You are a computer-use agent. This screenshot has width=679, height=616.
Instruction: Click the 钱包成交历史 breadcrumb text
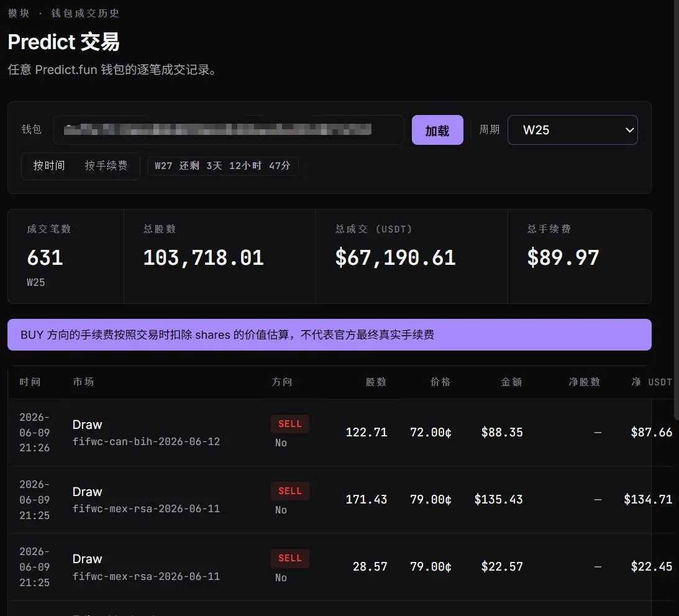click(85, 14)
